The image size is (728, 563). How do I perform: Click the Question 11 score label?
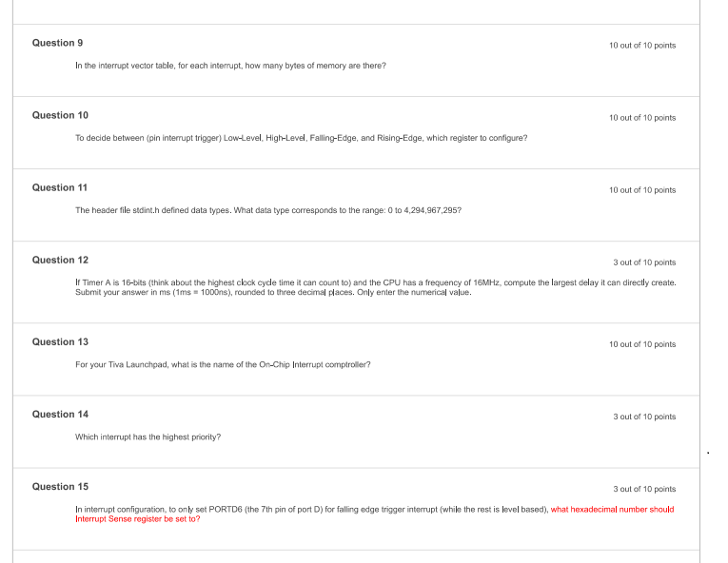pyautogui.click(x=642, y=190)
